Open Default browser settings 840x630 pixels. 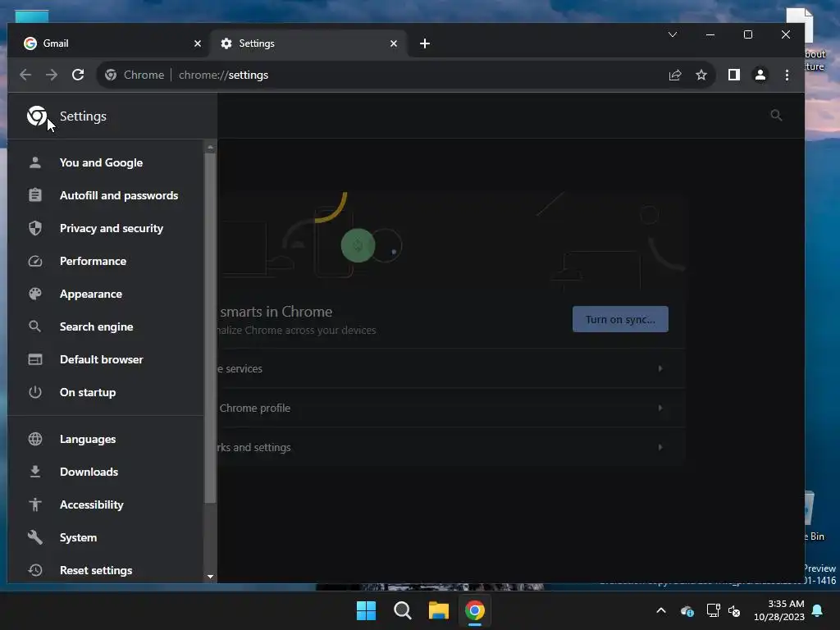pyautogui.click(x=105, y=359)
